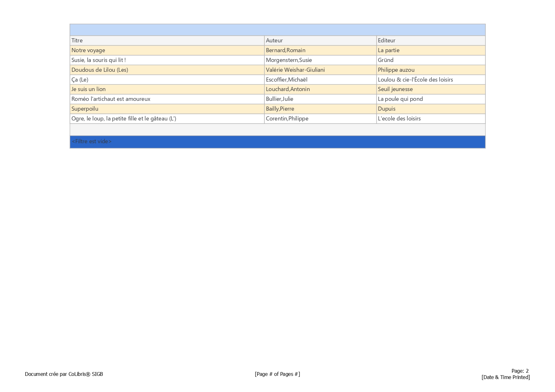Screen dimensions: 555x392
Task: Select the Bailly,Pierre author cell
Action: point(320,109)
